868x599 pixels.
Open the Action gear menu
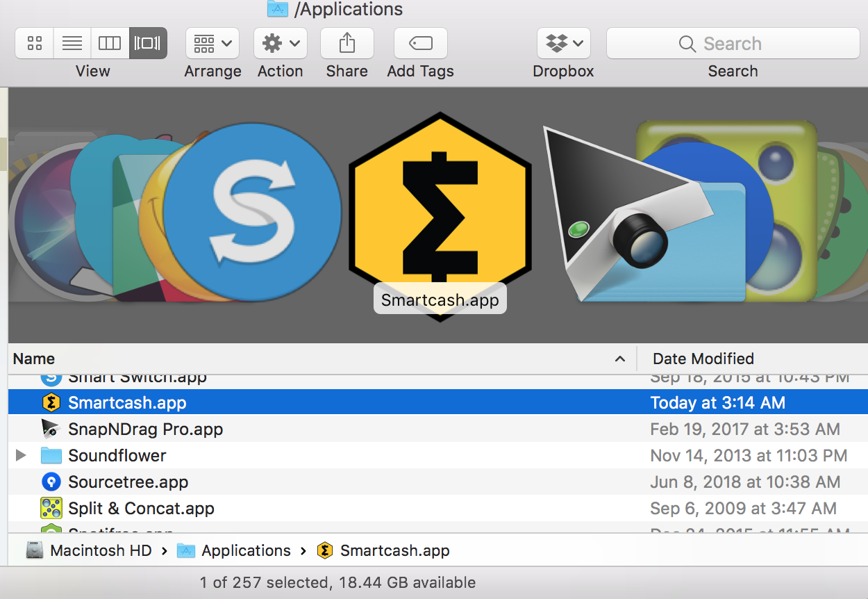pyautogui.click(x=281, y=44)
